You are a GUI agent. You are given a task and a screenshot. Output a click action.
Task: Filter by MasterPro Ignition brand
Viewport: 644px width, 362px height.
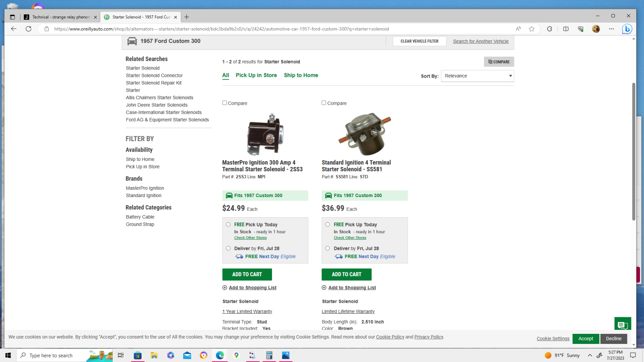click(145, 188)
